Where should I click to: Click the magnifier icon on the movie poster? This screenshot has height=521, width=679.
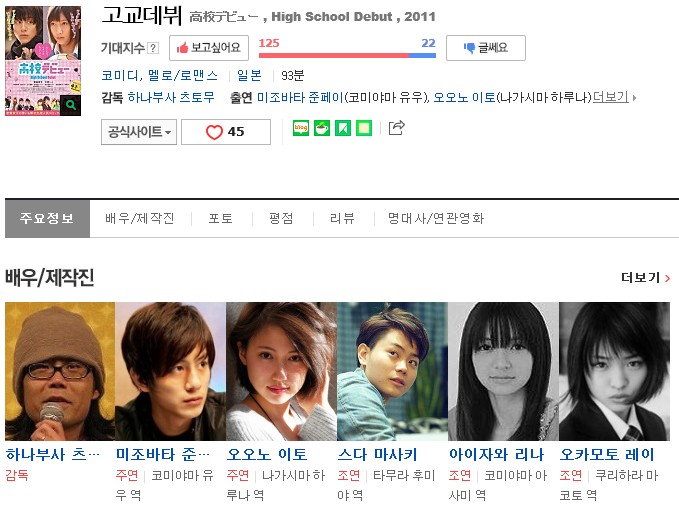pyautogui.click(x=71, y=105)
